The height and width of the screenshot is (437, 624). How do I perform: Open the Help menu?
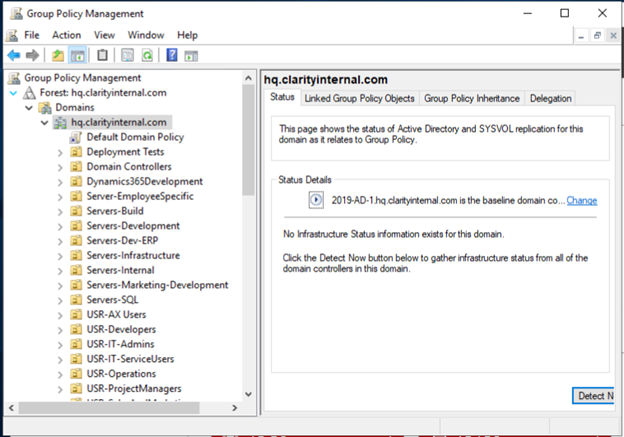[187, 35]
